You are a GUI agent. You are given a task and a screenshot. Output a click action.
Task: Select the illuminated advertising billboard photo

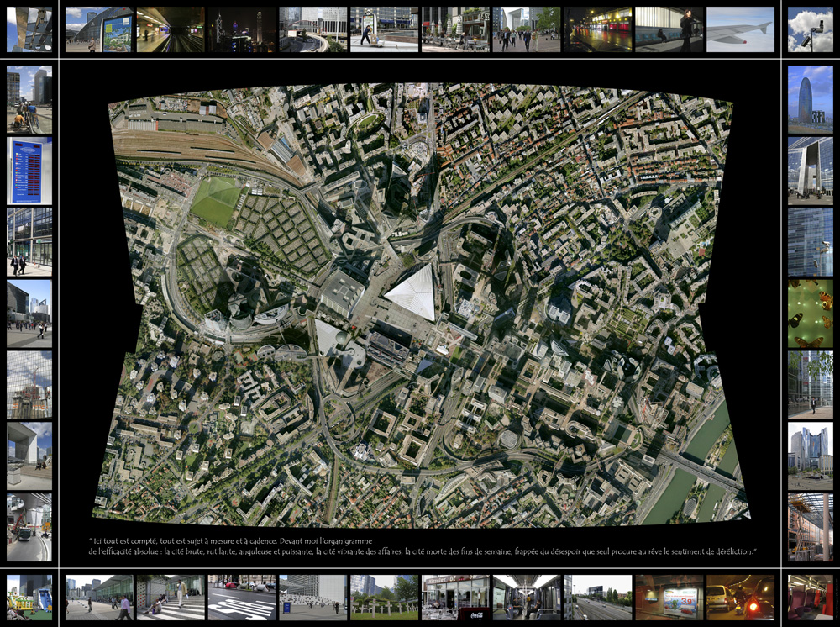coord(669,597)
